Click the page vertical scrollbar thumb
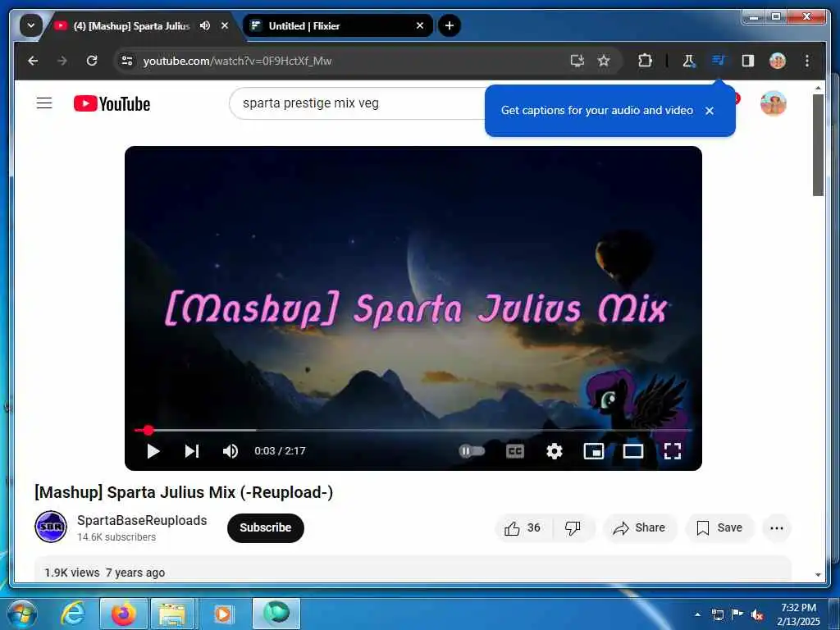840x630 pixels. pyautogui.click(x=818, y=144)
